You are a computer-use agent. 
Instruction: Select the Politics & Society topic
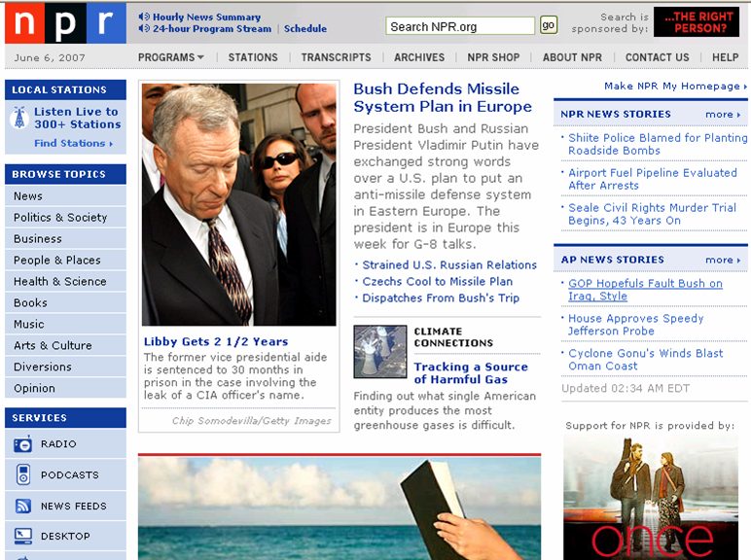click(65, 218)
